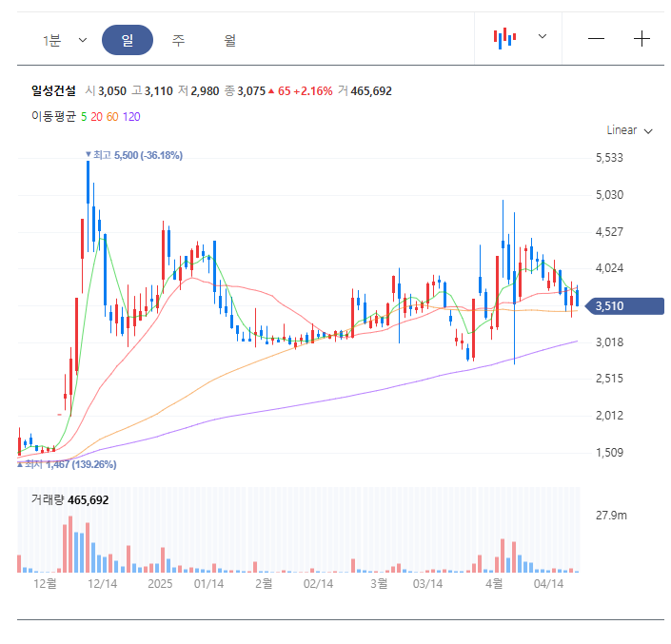Click the 5,533 price axis label

click(x=609, y=158)
